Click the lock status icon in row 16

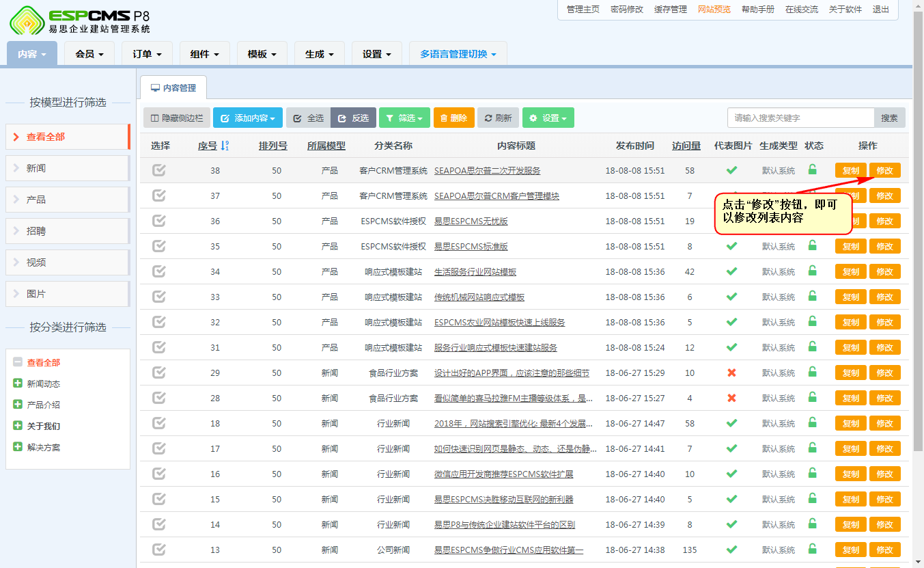[x=812, y=473]
